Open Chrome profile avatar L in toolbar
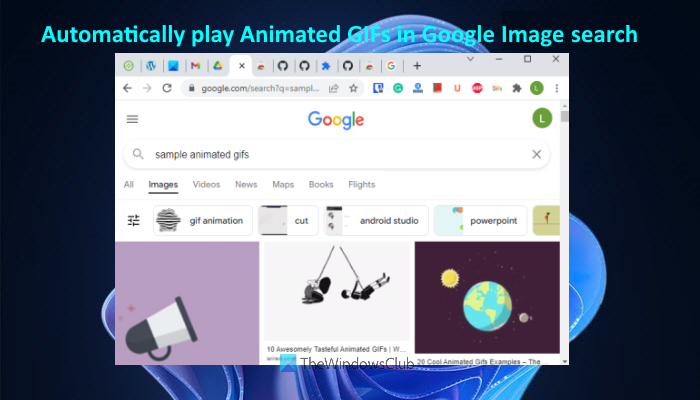Image resolution: width=700 pixels, height=400 pixels. pos(537,88)
